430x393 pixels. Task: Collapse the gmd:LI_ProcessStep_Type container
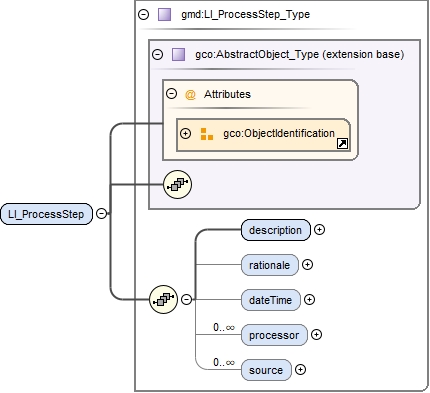click(x=143, y=14)
